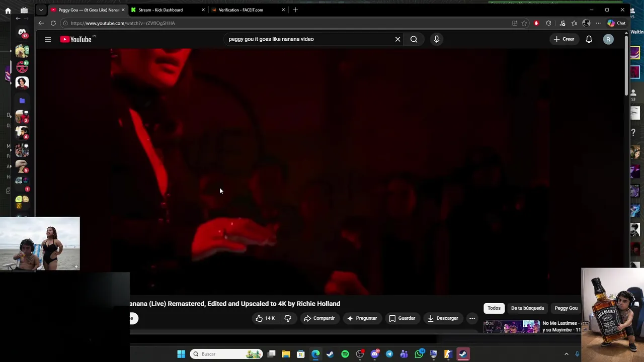Viewport: 644px width, 362px height.
Task: Select the Peggy Gou filter chip
Action: click(566, 308)
